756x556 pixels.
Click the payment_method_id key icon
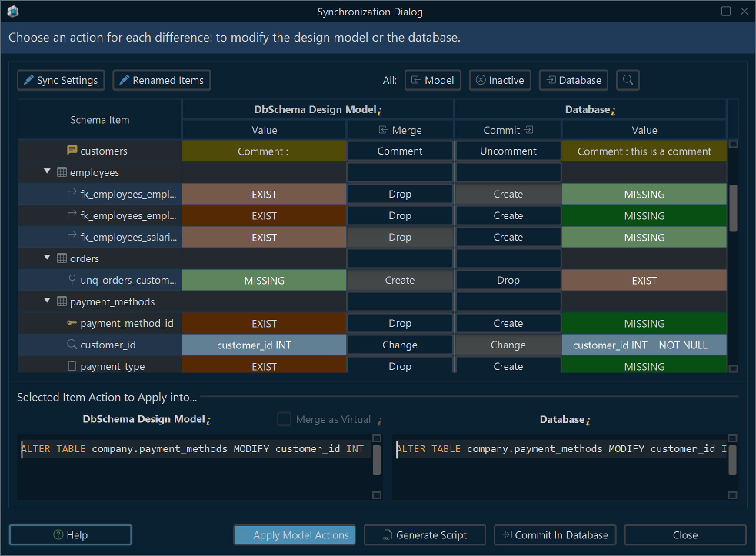[72, 323]
